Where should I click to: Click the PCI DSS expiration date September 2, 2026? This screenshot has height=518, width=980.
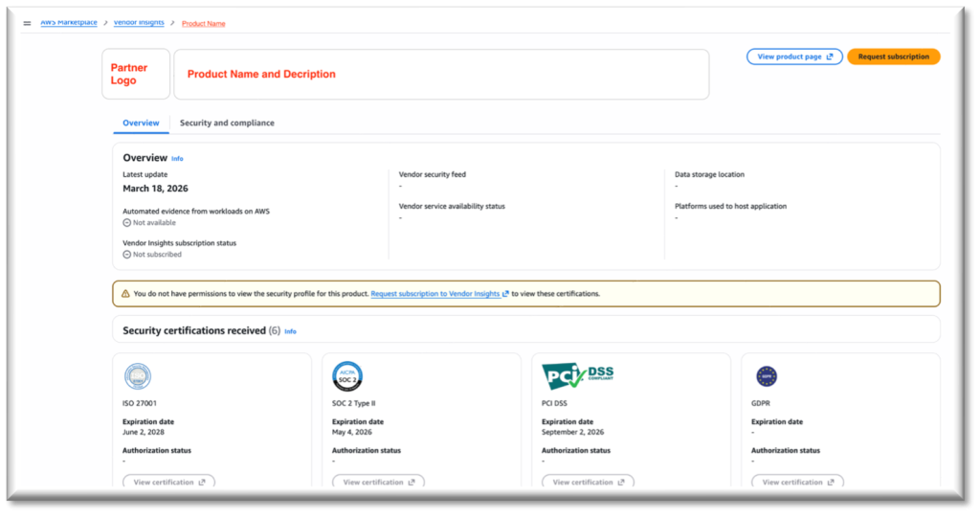572,432
